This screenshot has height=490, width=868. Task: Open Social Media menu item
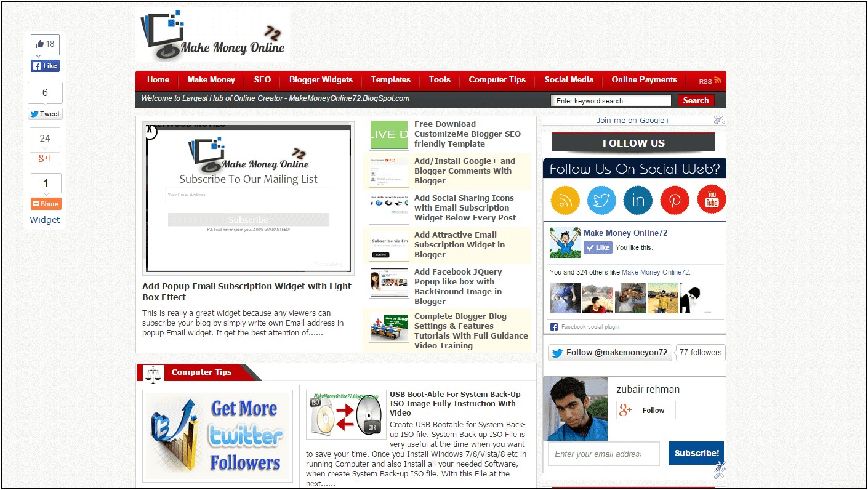click(x=569, y=80)
